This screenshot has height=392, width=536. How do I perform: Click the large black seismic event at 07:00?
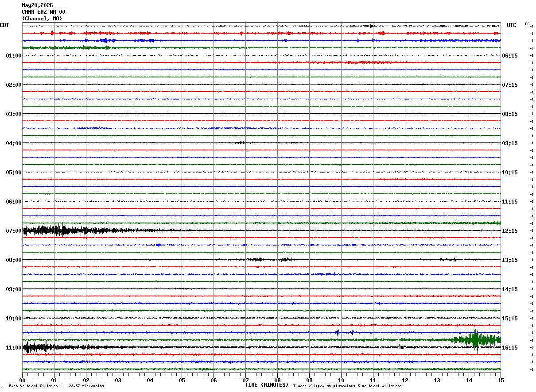(x=66, y=230)
